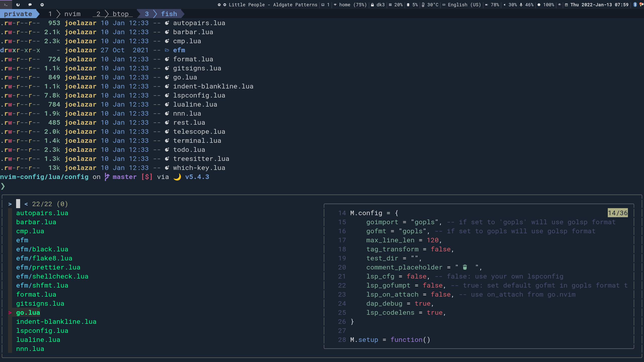The width and height of the screenshot is (644, 362).
Task: Click the Bluetooth tray icon
Action: pos(635,5)
